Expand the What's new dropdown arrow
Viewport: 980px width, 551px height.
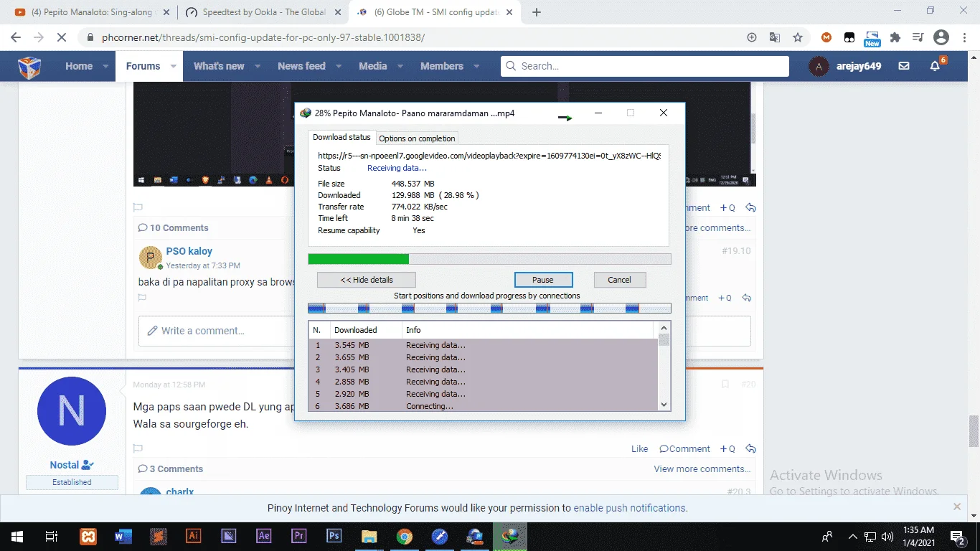pos(258,66)
